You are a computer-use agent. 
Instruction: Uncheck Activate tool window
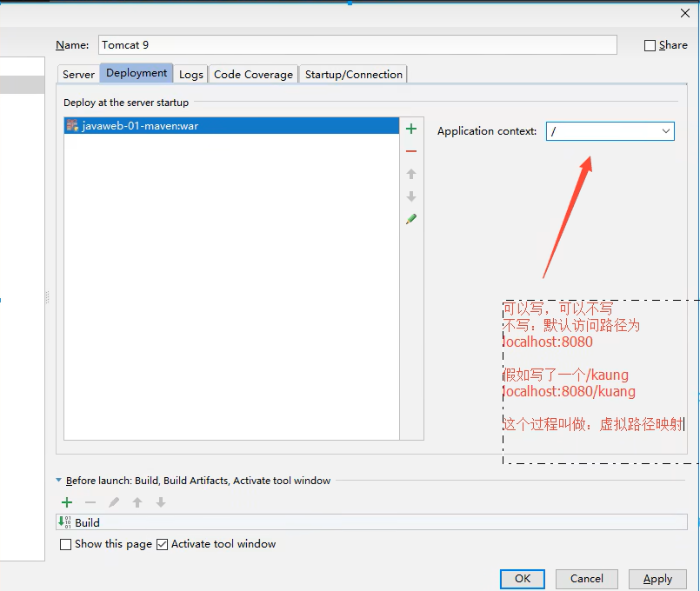pos(163,544)
